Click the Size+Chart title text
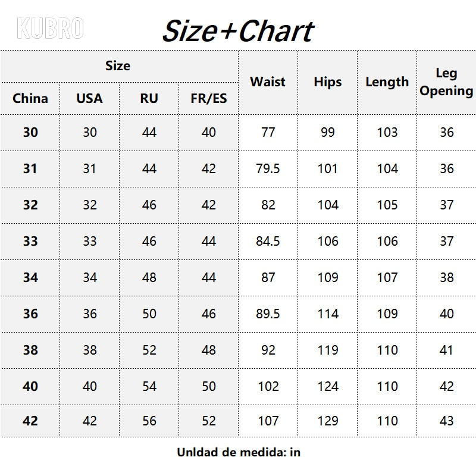Image resolution: width=476 pixels, height=476 pixels. (239, 31)
